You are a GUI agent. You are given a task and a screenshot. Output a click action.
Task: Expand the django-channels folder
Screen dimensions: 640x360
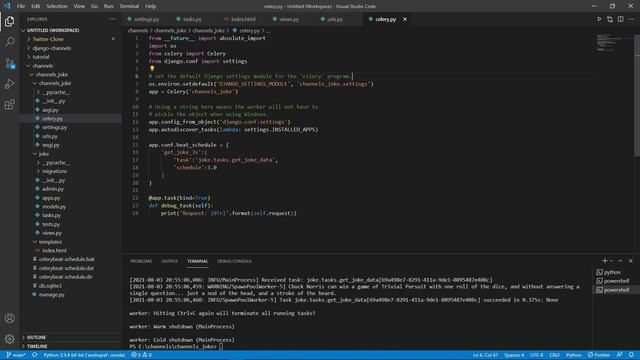[x=51, y=48]
